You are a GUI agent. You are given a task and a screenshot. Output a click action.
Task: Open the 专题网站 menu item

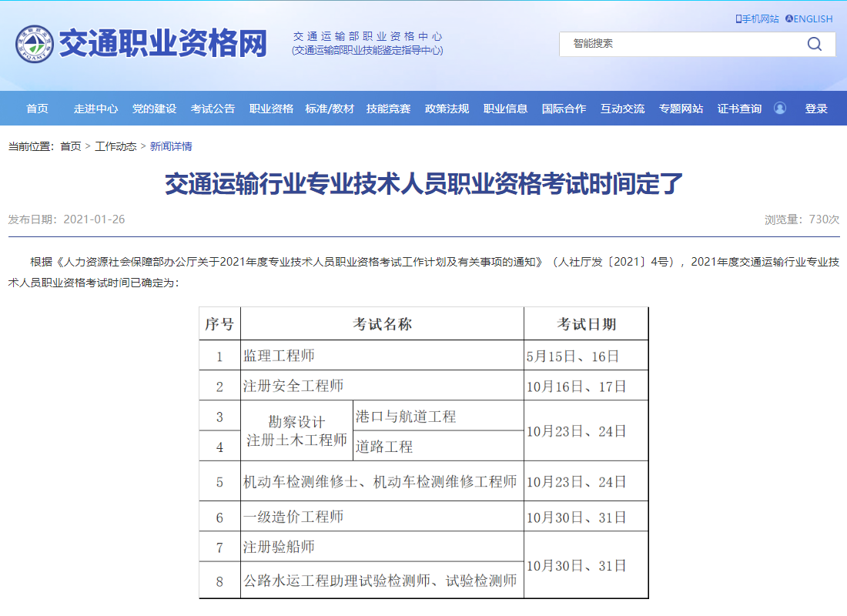(681, 109)
